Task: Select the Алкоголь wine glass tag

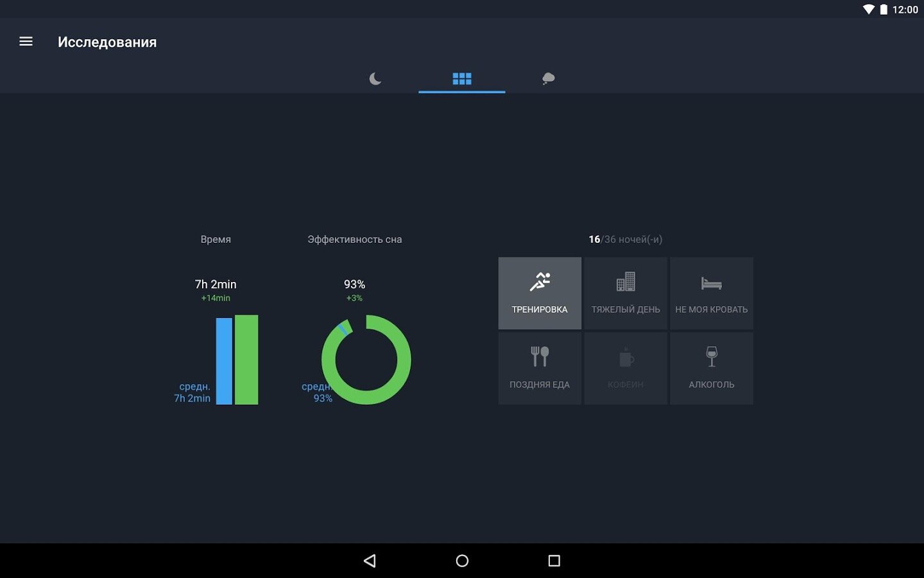Action: (x=711, y=369)
